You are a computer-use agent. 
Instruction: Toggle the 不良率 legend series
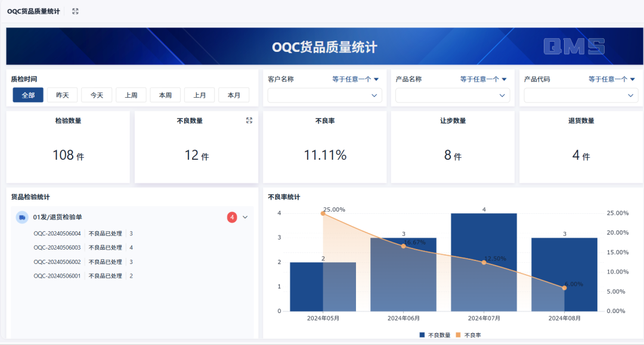point(468,335)
